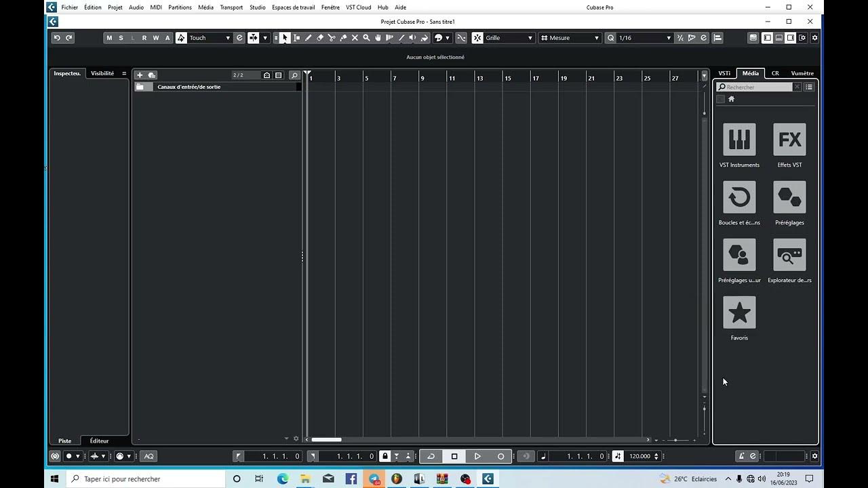Expand the color selector dropdown arrow
Image resolution: width=868 pixels, height=488 pixels.
click(448, 38)
